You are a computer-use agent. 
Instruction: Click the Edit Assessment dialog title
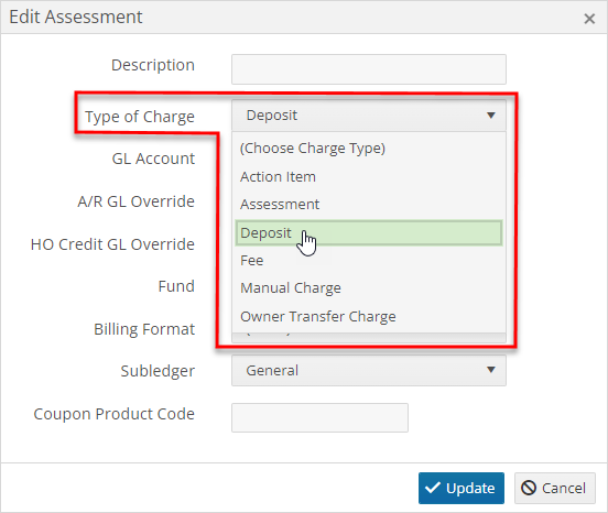pos(76,17)
